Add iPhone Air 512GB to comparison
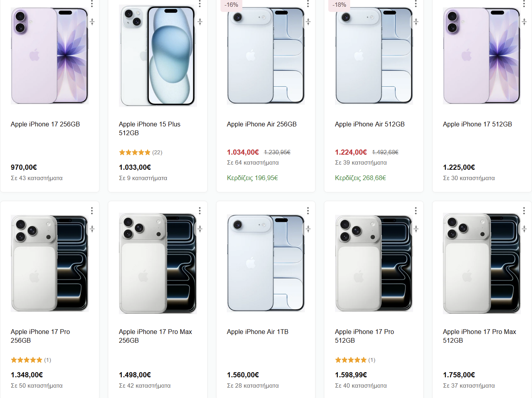Viewport: 532px width, 398px height. pyautogui.click(x=416, y=22)
